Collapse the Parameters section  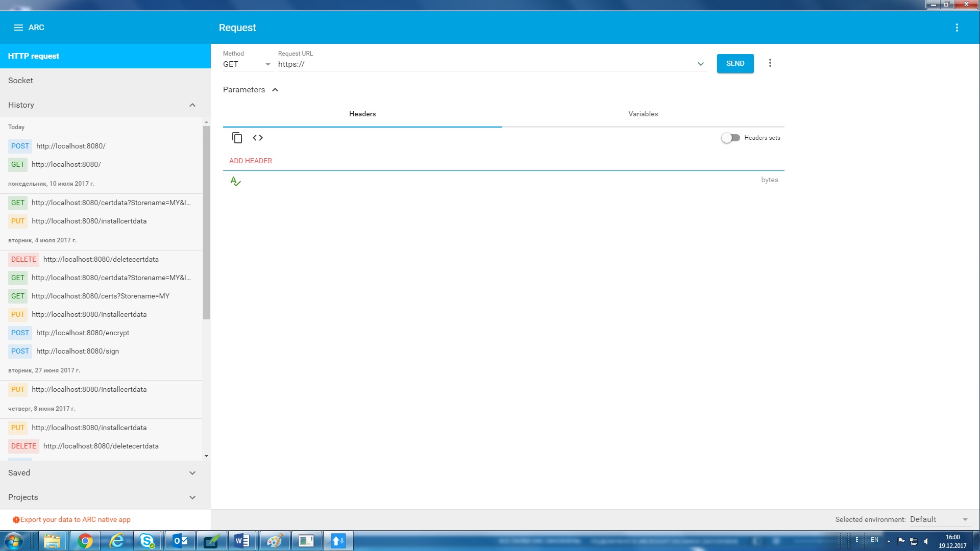coord(275,90)
